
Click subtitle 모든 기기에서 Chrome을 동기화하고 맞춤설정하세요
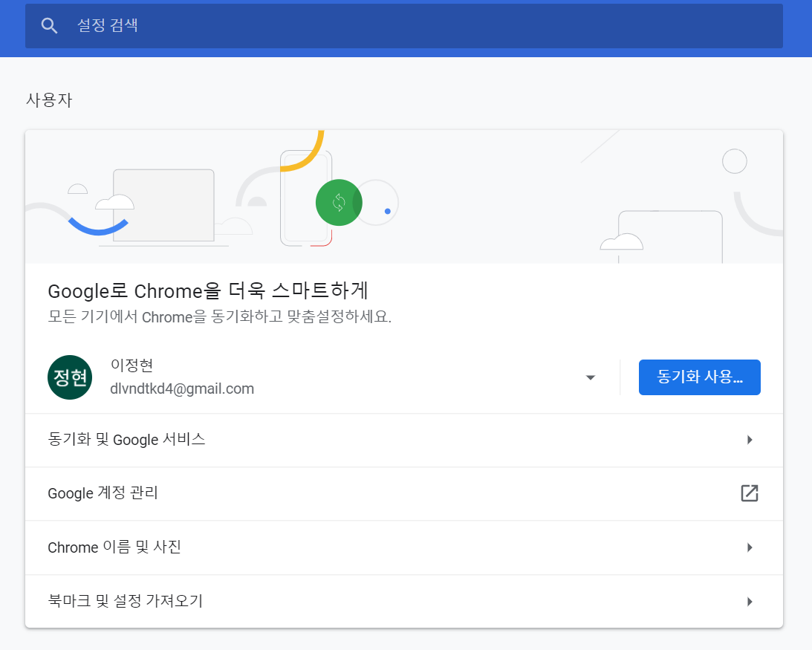(x=220, y=316)
